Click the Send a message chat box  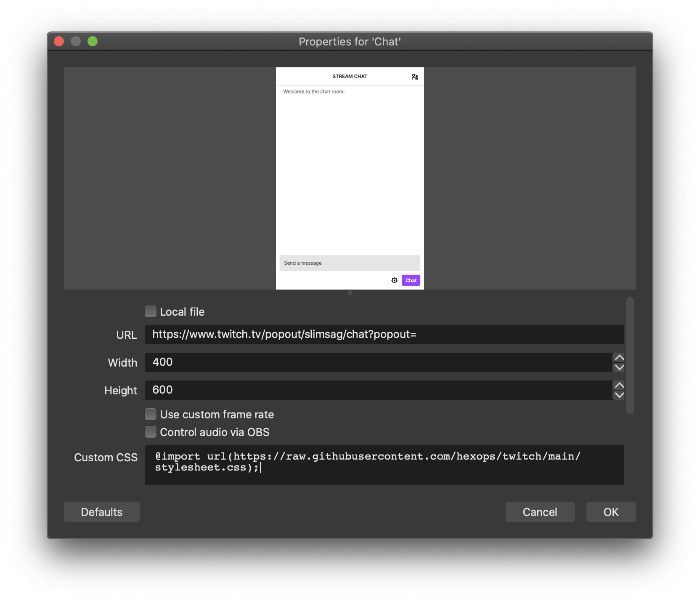350,263
